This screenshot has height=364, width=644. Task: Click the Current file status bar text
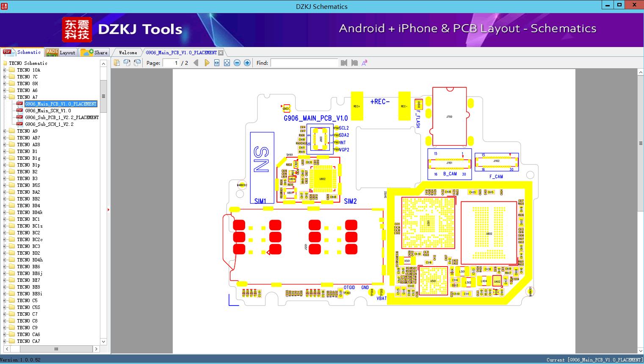click(594, 360)
